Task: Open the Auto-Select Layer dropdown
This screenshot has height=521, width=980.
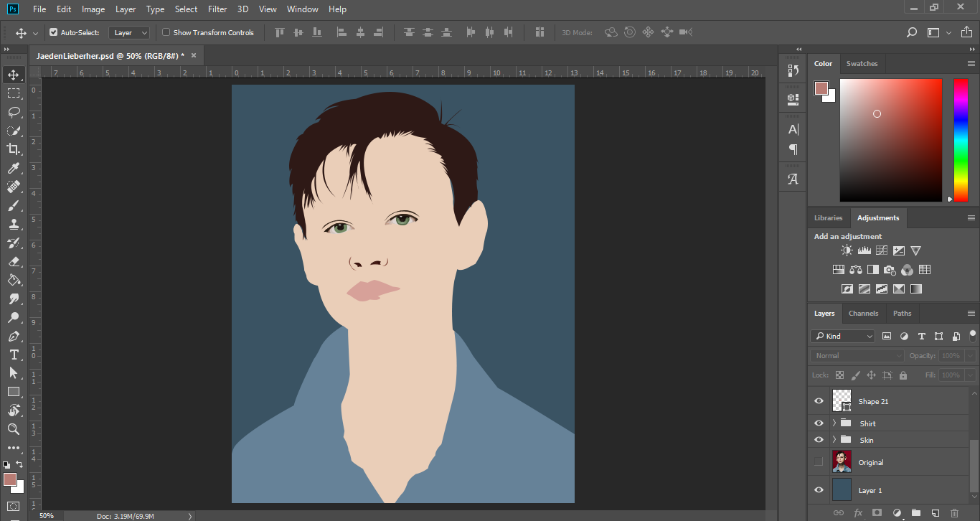Action: click(130, 32)
